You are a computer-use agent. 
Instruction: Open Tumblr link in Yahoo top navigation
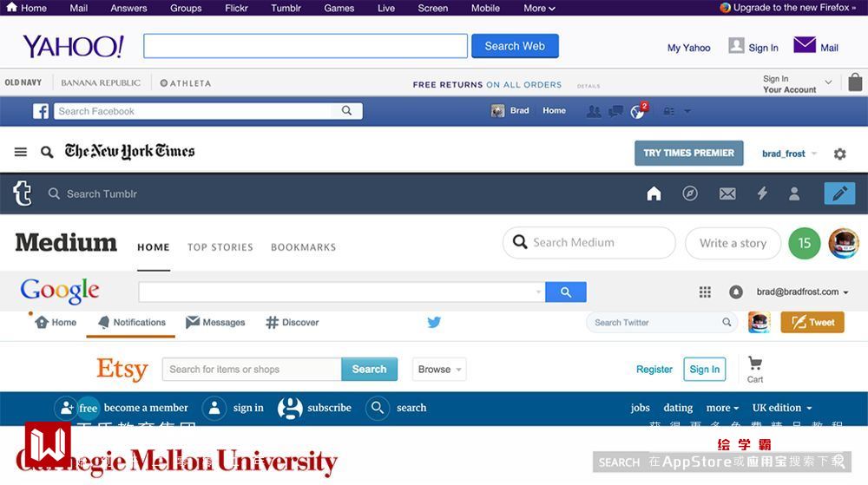286,8
